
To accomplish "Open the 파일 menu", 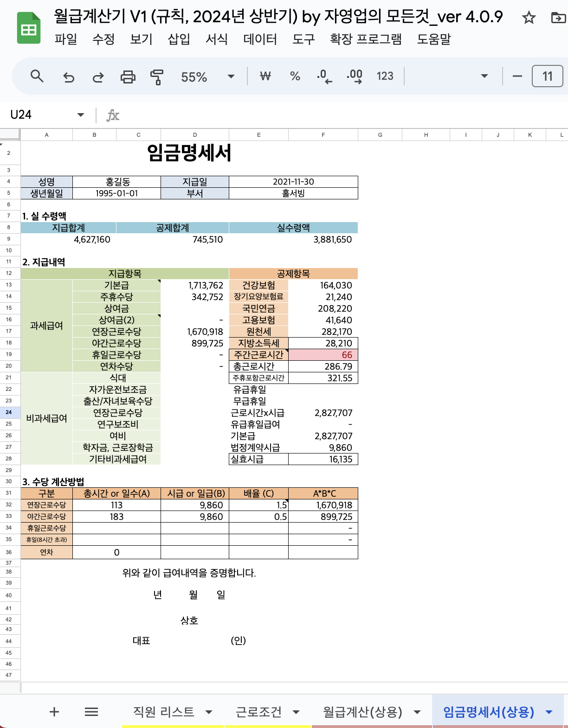I will coord(66,39).
